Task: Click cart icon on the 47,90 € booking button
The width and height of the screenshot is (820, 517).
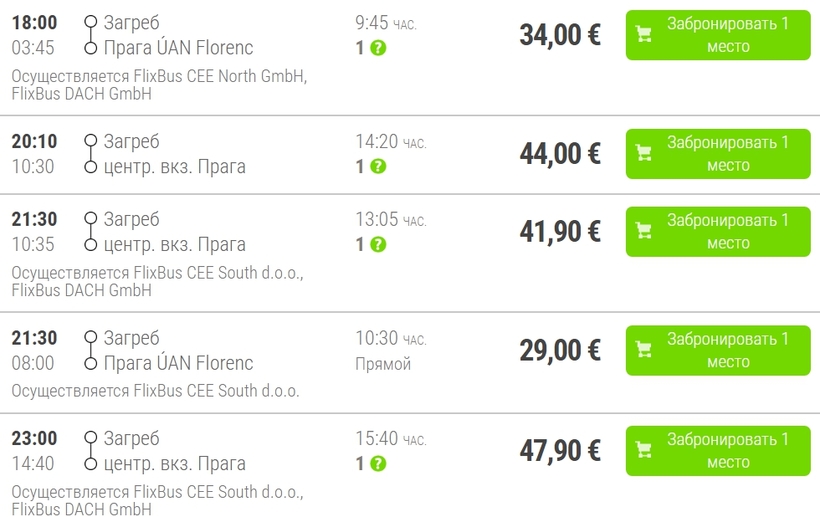Action: pyautogui.click(x=644, y=451)
